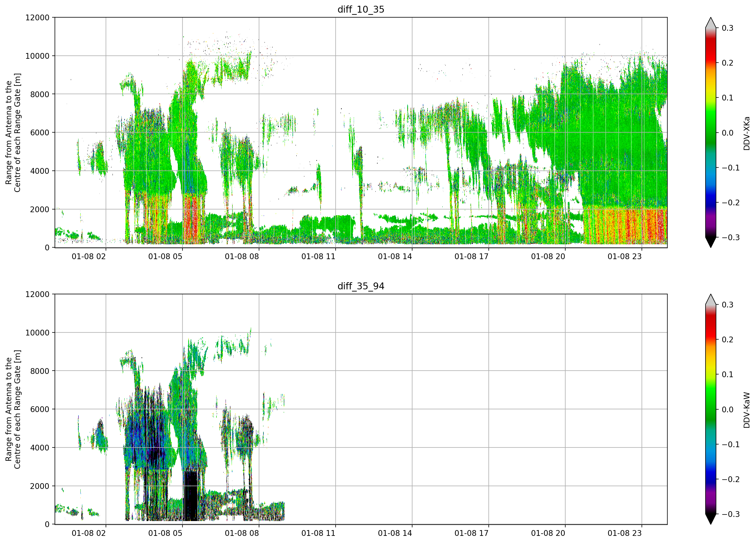The height and width of the screenshot is (543, 756).
Task: Click the 0.1 tick on DDV-XKa colorbar
Action: click(x=727, y=98)
